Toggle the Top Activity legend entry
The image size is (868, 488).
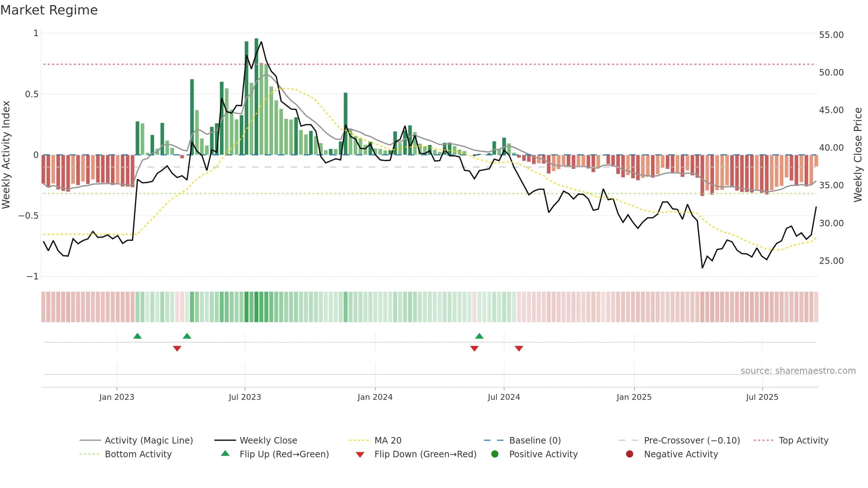(791, 440)
